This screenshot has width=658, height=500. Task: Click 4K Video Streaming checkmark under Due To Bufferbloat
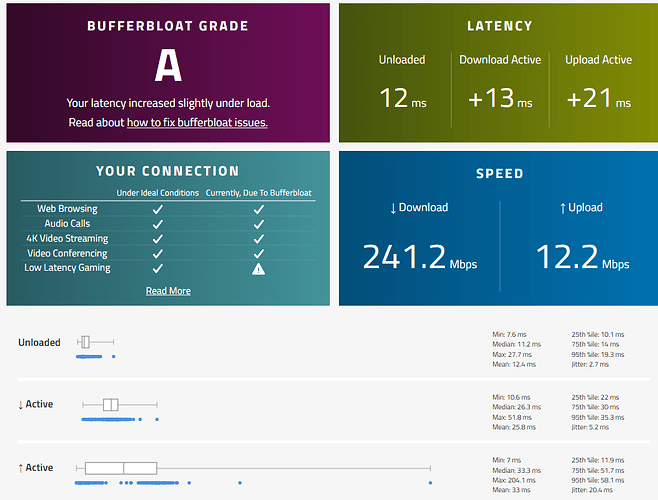[259, 239]
